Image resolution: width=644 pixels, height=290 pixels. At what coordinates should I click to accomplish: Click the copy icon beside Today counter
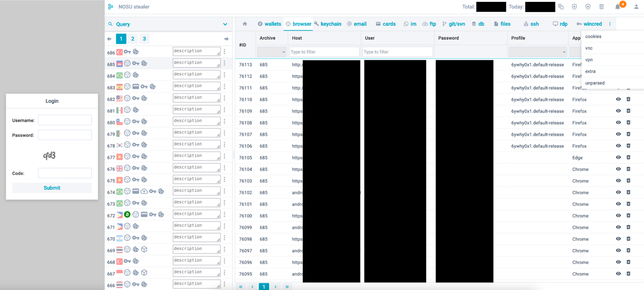[561, 7]
